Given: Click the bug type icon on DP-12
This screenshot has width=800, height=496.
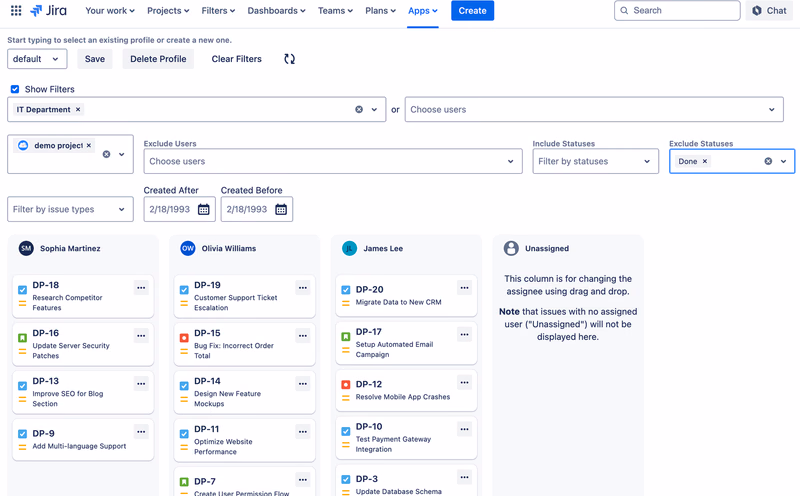Looking at the screenshot, I should [x=346, y=384].
